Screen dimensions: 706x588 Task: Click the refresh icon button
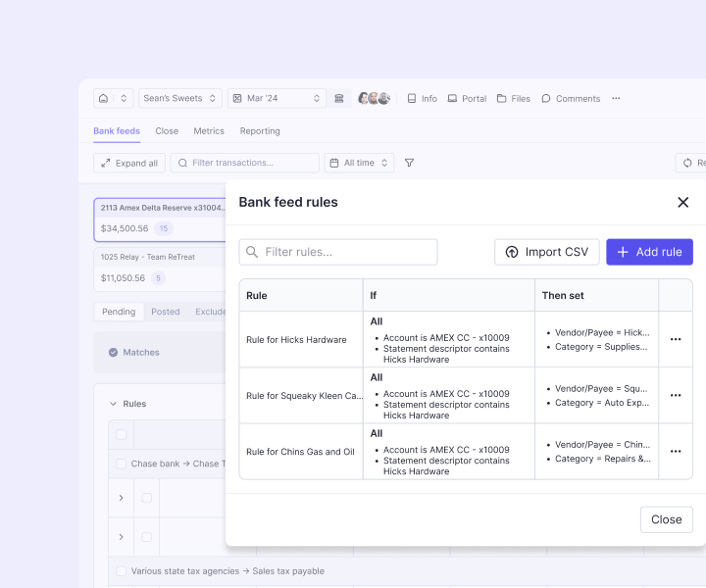pos(690,163)
